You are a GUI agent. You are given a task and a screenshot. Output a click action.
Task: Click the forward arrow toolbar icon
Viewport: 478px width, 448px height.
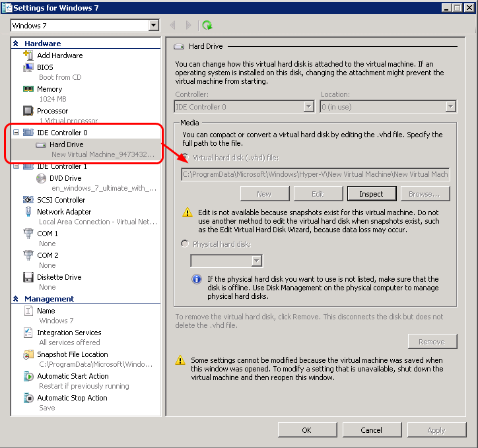coord(188,25)
